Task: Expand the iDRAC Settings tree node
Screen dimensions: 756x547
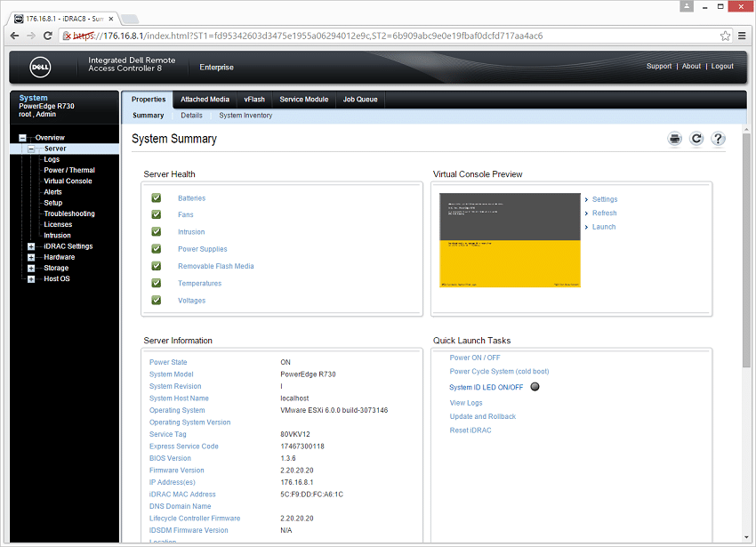Action: click(31, 246)
